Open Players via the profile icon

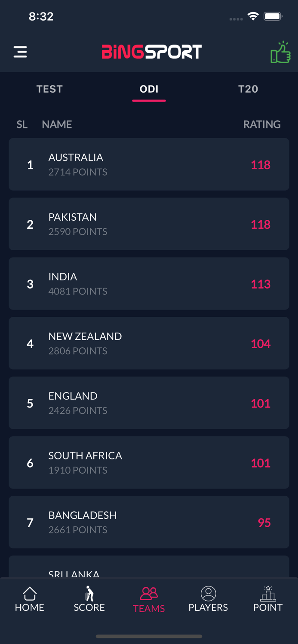[208, 593]
